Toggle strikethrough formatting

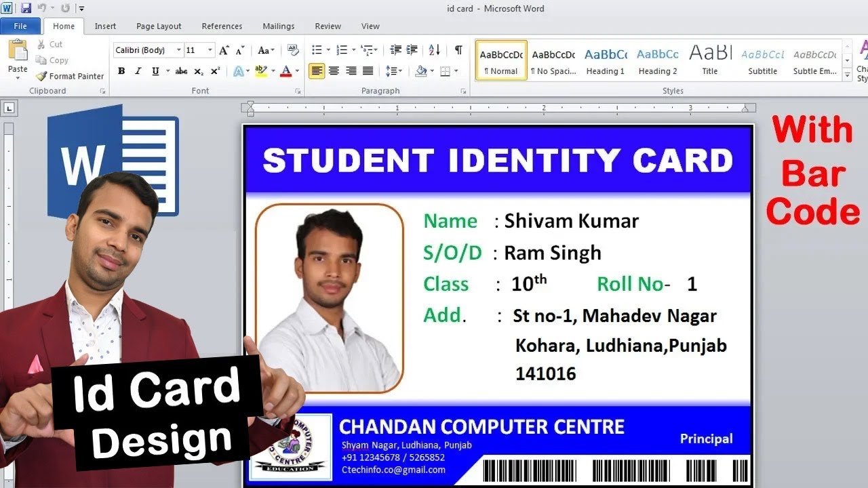181,70
